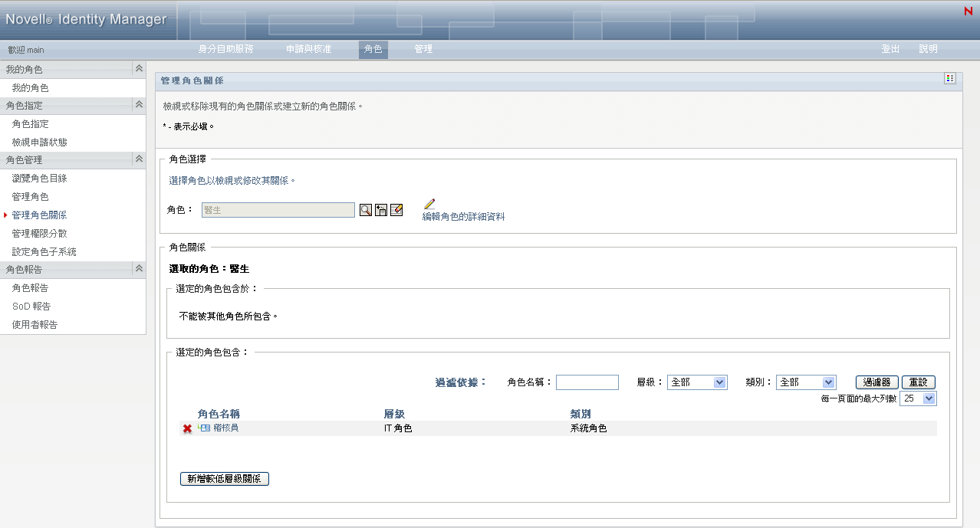Collapse the 角色管理 sidebar section
Image resolution: width=980 pixels, height=528 pixels.
(139, 159)
